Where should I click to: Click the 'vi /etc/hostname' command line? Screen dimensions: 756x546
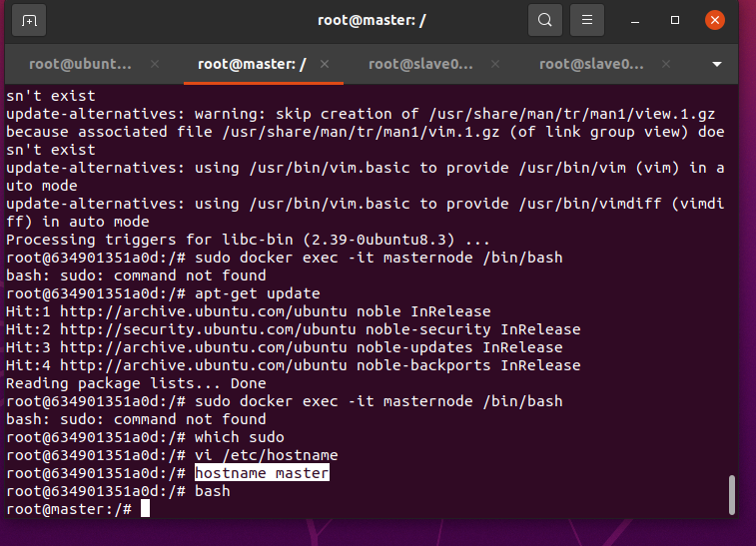pos(172,455)
